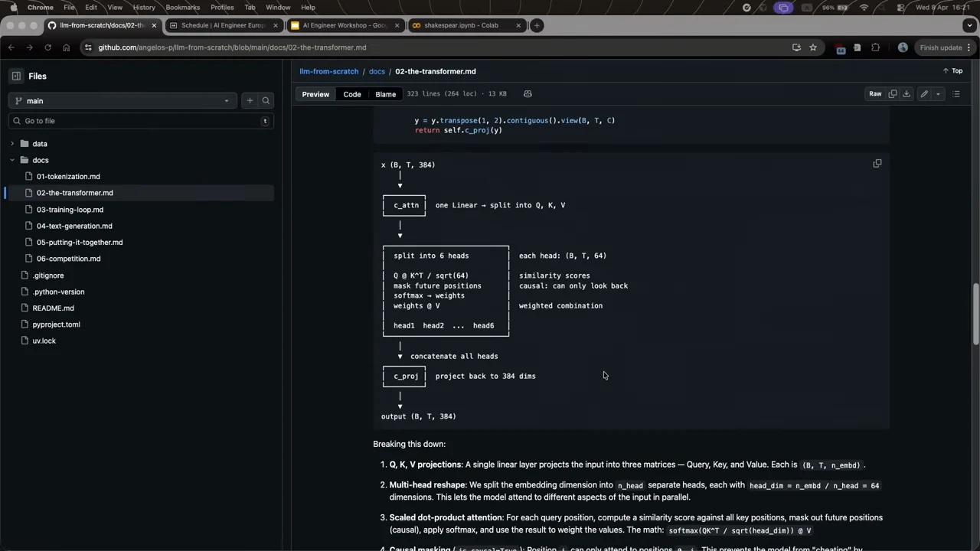The height and width of the screenshot is (551, 980).
Task: Collapse the docs folder
Action: click(x=11, y=160)
